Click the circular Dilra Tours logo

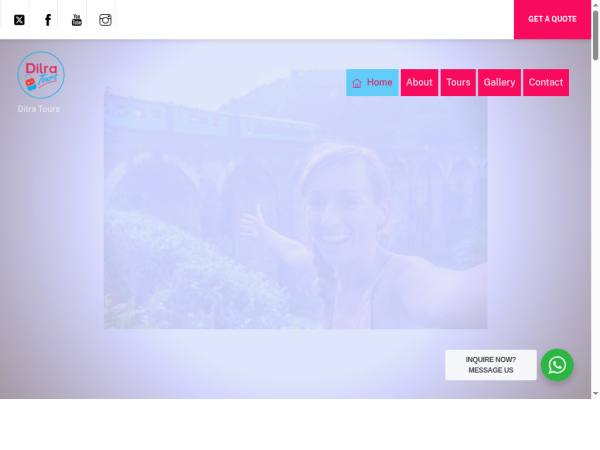(x=41, y=75)
